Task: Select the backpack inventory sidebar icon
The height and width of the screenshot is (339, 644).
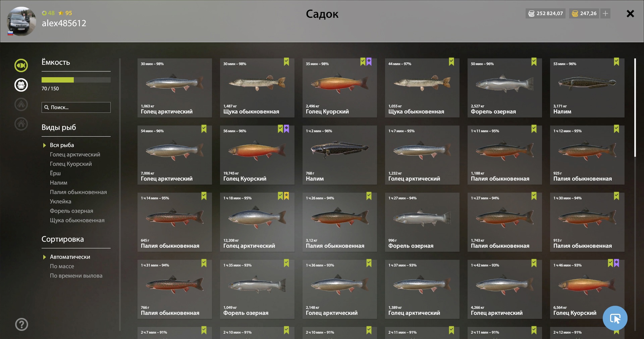Action: click(21, 85)
